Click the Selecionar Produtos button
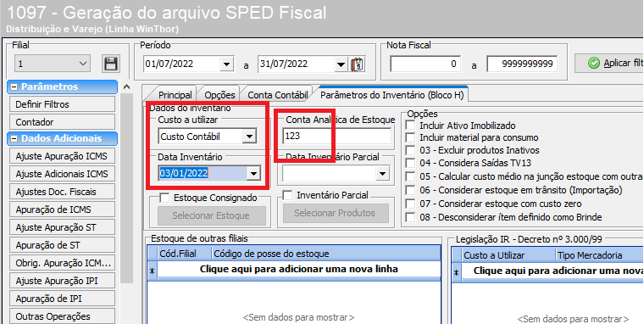 335,213
